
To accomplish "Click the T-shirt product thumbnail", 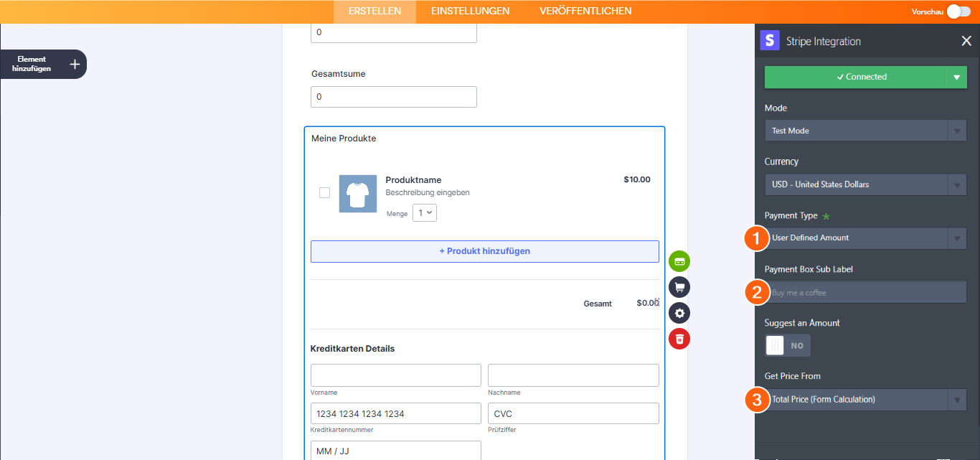I will tap(357, 194).
